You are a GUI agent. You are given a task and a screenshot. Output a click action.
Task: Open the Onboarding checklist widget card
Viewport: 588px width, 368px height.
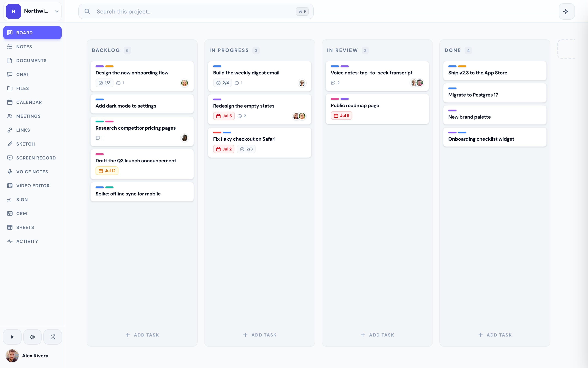point(495,137)
